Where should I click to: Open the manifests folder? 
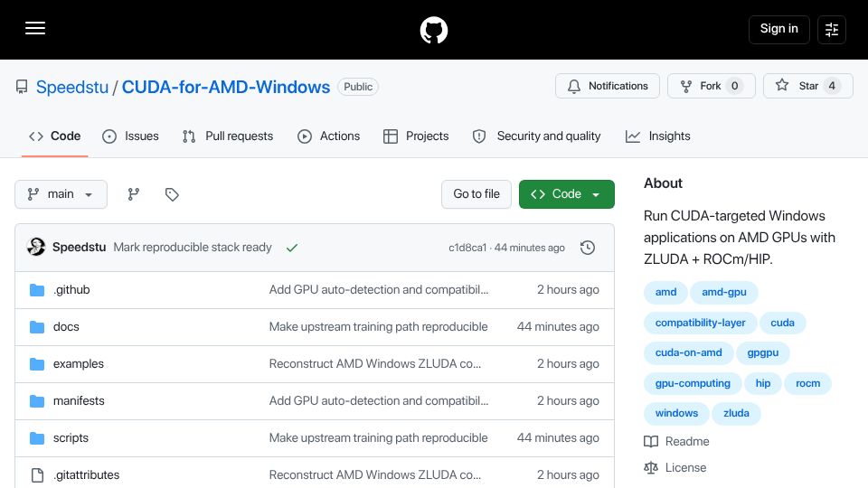[79, 401]
